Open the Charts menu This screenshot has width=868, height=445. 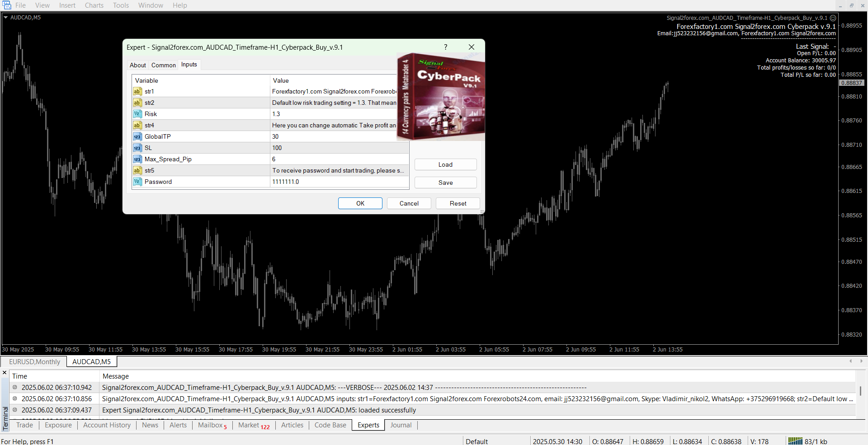(x=94, y=5)
